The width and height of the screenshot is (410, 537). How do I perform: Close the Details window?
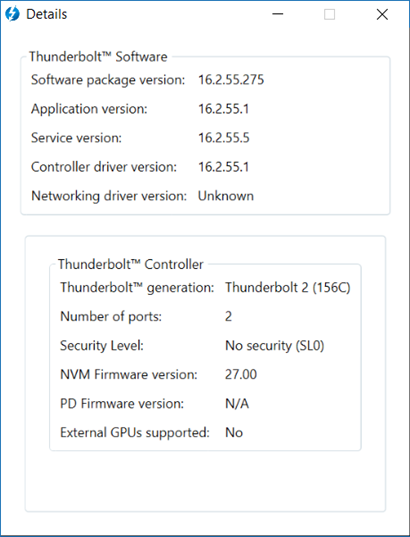click(382, 14)
